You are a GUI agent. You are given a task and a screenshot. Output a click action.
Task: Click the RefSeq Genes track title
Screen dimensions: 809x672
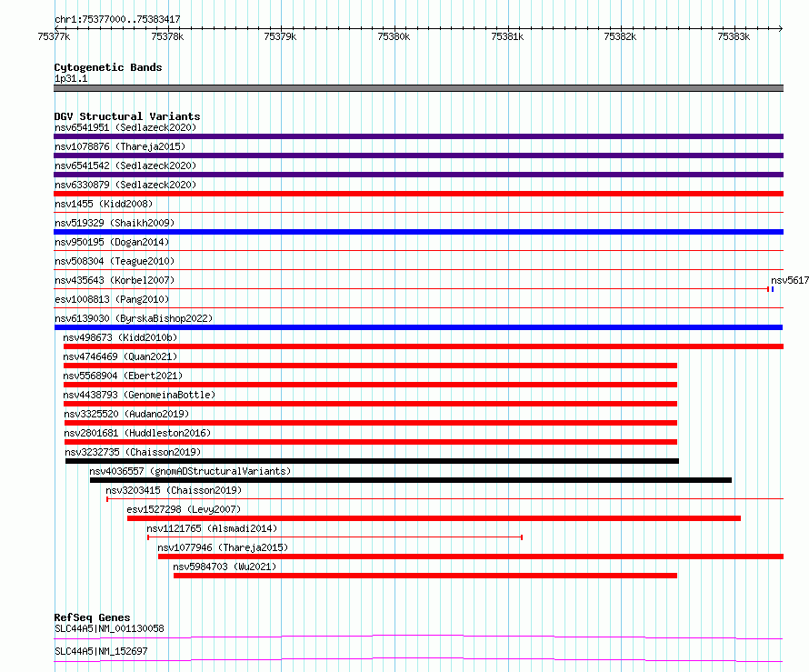93,617
